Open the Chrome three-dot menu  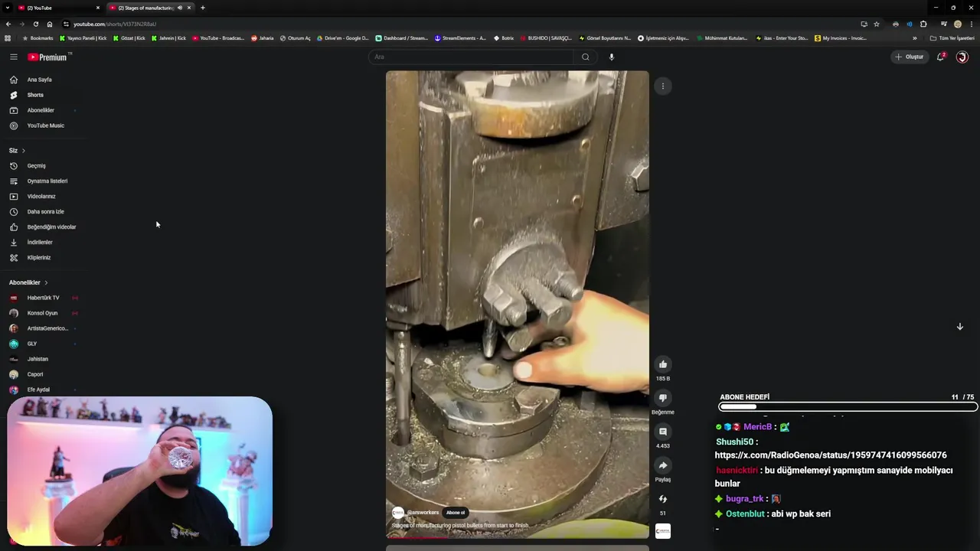click(972, 24)
